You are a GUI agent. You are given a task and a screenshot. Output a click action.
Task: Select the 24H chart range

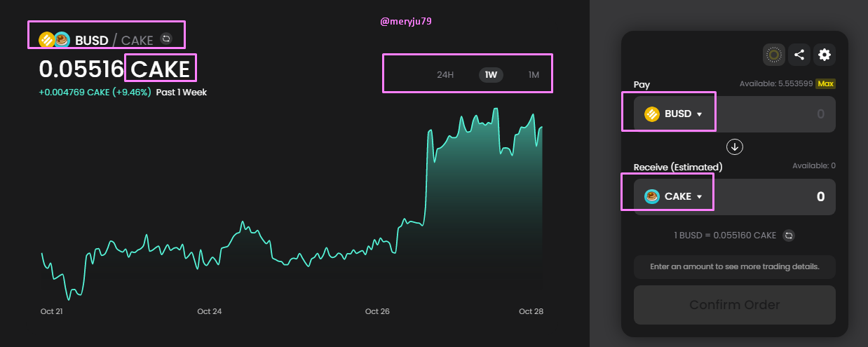pos(445,74)
